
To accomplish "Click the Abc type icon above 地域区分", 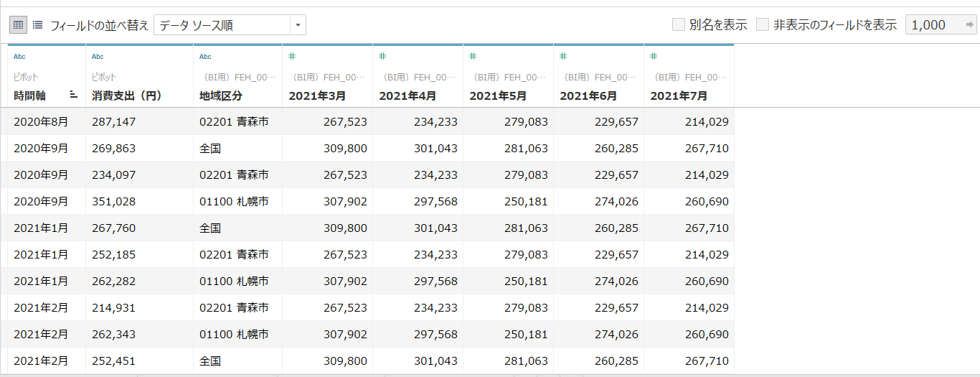I will [x=205, y=57].
